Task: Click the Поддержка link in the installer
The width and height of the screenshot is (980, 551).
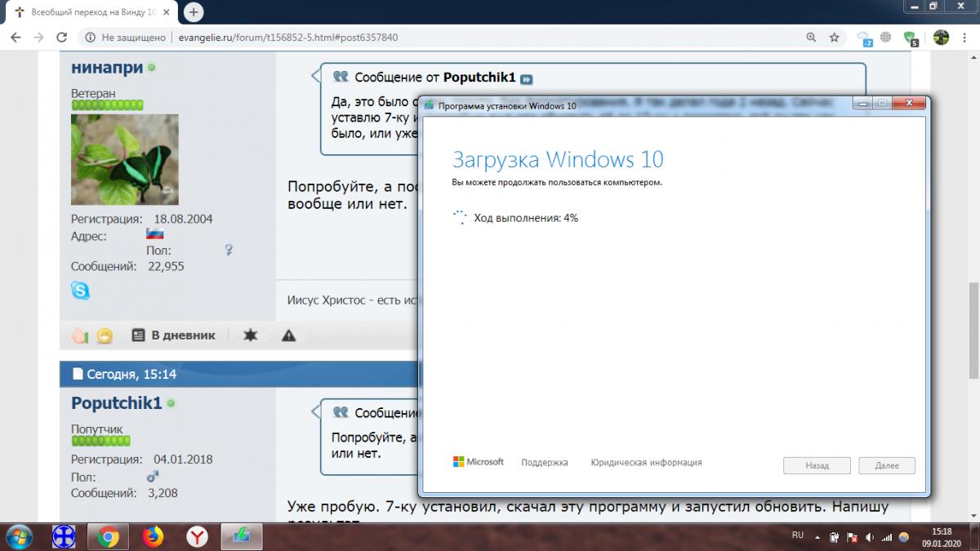Action: point(544,463)
